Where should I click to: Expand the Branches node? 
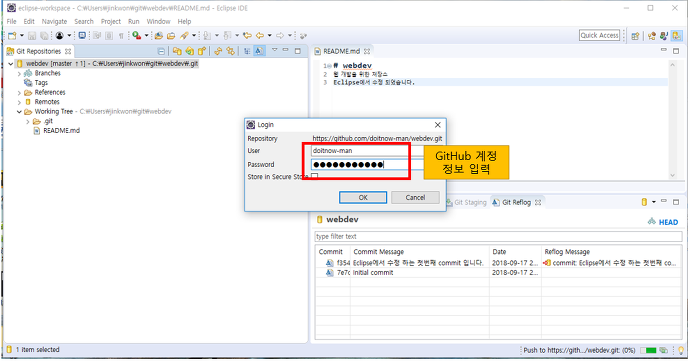(19, 73)
